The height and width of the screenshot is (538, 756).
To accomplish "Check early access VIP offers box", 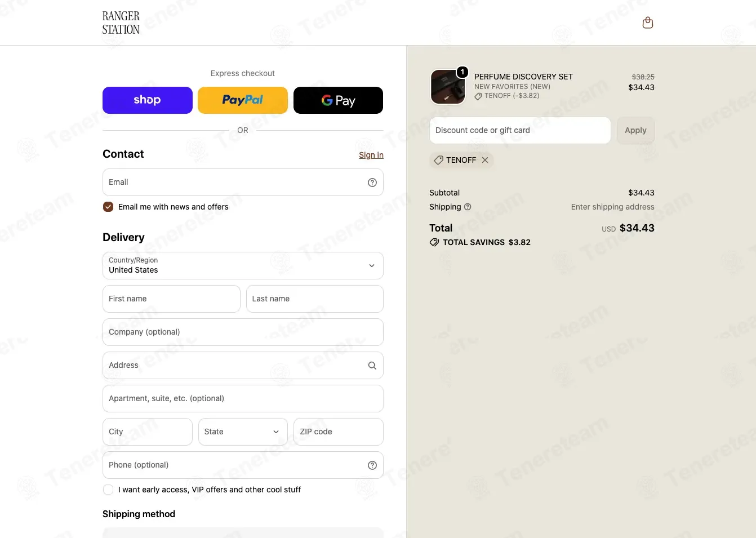I will point(108,490).
